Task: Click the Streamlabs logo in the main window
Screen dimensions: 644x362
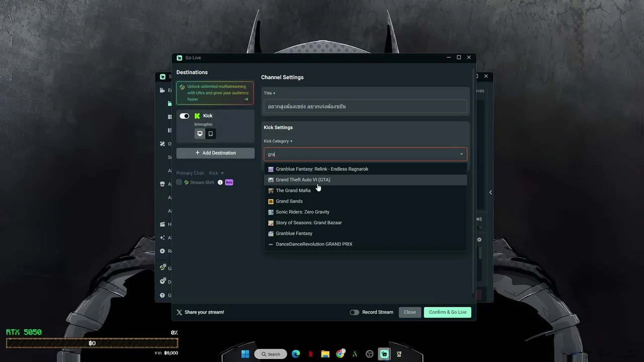Action: point(163,77)
